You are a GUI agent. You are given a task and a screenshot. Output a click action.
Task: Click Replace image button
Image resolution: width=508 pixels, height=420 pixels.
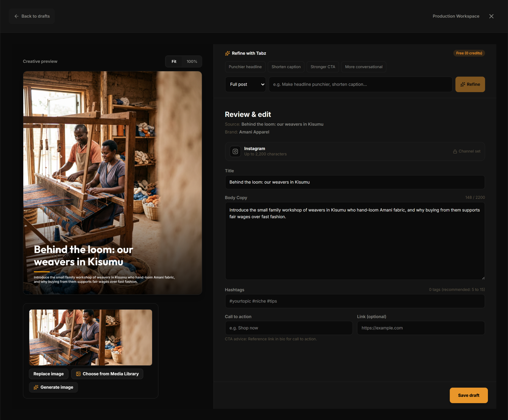(49, 374)
